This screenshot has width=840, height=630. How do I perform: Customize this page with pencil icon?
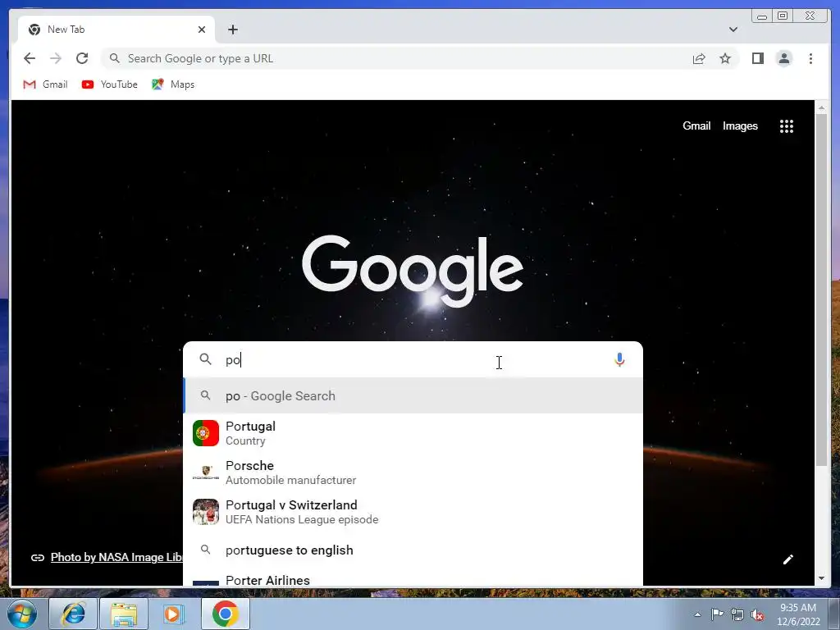787,559
